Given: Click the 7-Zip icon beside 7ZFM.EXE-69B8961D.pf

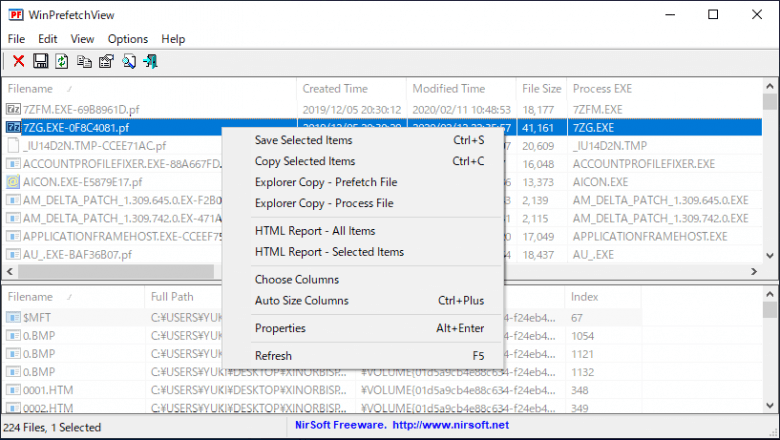Looking at the screenshot, I should click(13, 109).
